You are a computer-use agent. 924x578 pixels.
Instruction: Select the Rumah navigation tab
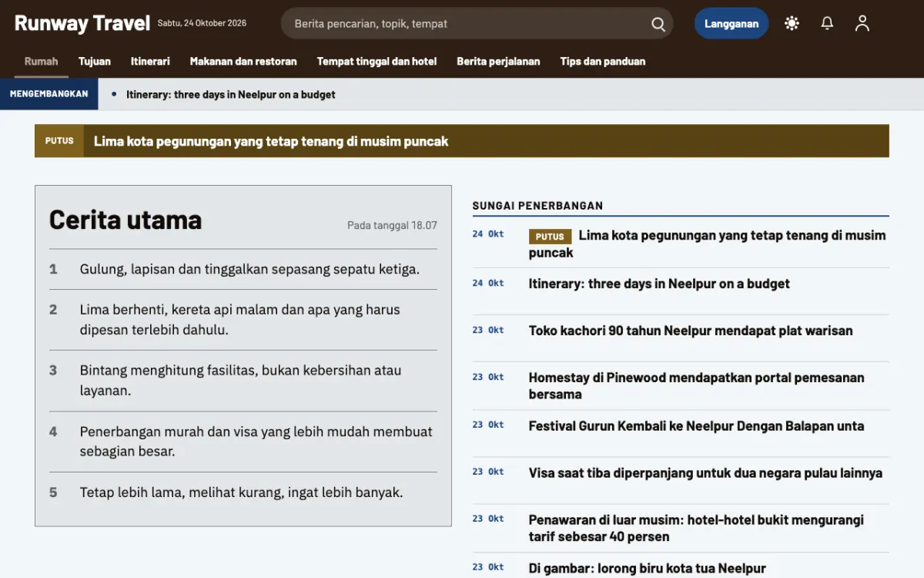point(42,61)
